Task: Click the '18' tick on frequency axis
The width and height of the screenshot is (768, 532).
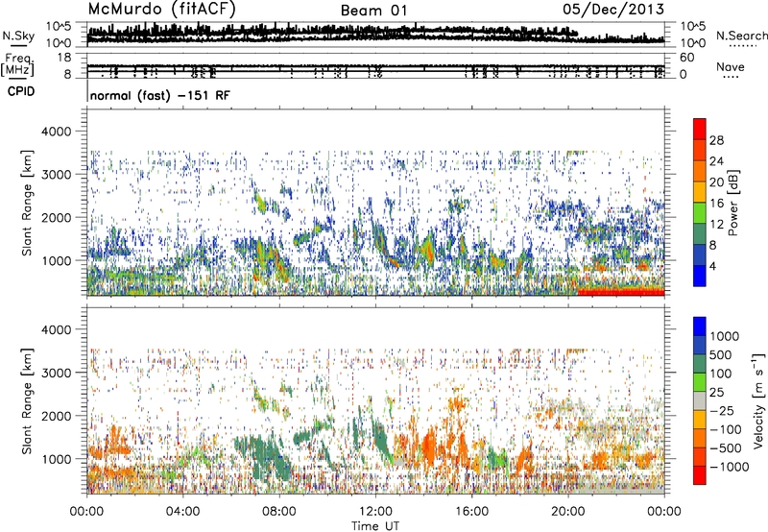Action: tap(63, 58)
